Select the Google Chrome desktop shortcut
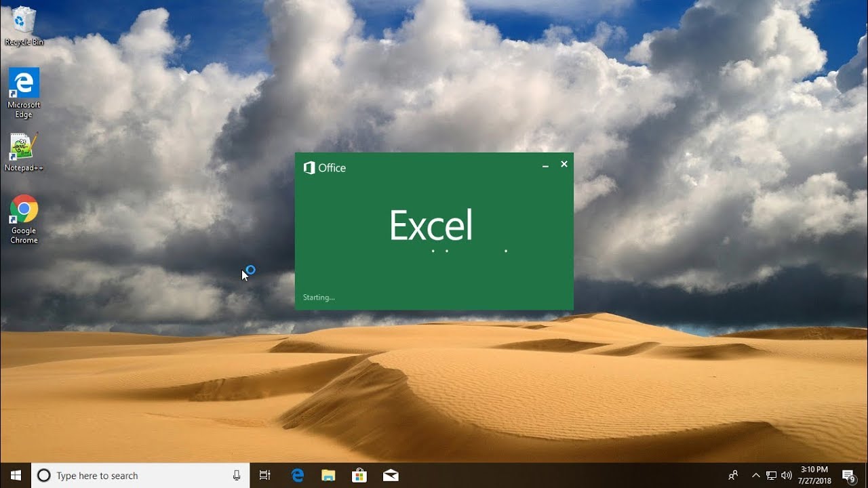The height and width of the screenshot is (488, 868). [24, 220]
